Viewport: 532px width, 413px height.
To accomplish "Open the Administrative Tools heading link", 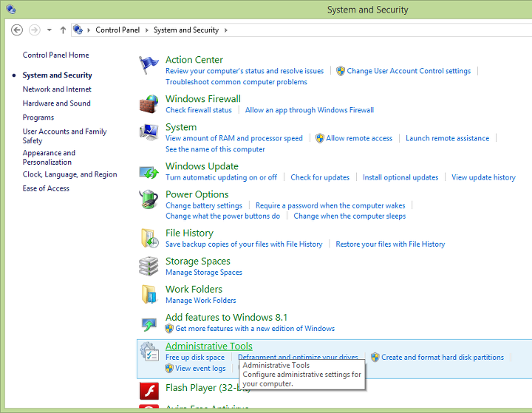I will [x=208, y=347].
